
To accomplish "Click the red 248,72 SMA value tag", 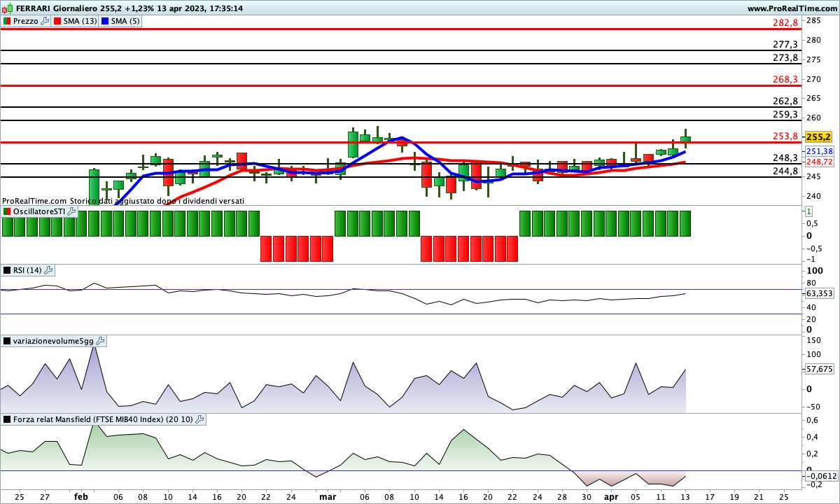I will [820, 162].
